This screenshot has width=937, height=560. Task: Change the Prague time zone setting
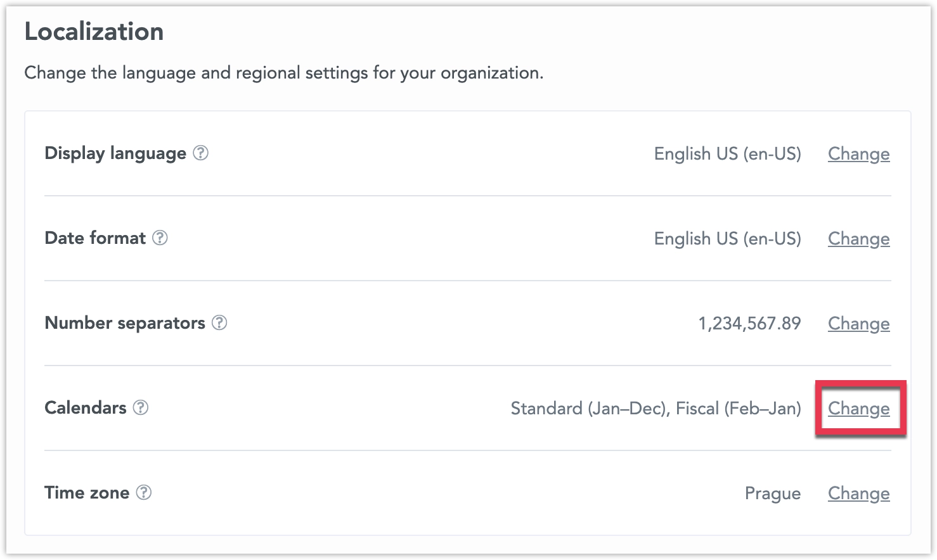(858, 493)
